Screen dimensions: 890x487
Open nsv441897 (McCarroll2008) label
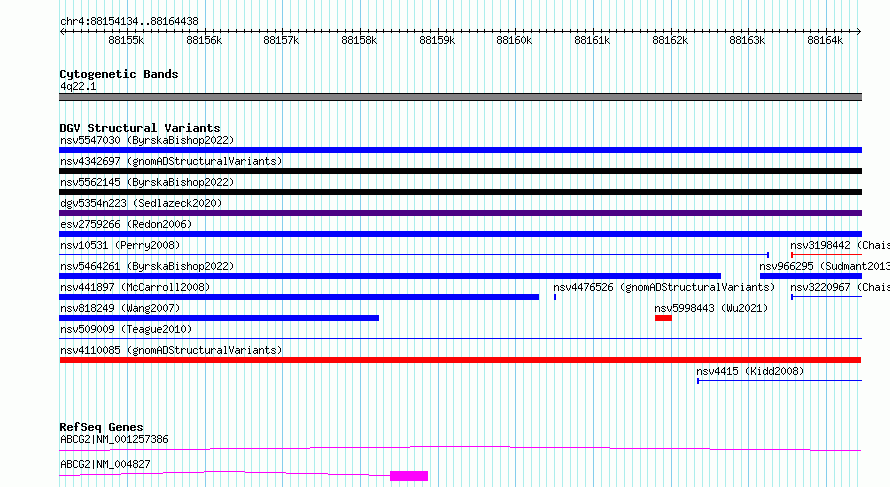pos(135,287)
